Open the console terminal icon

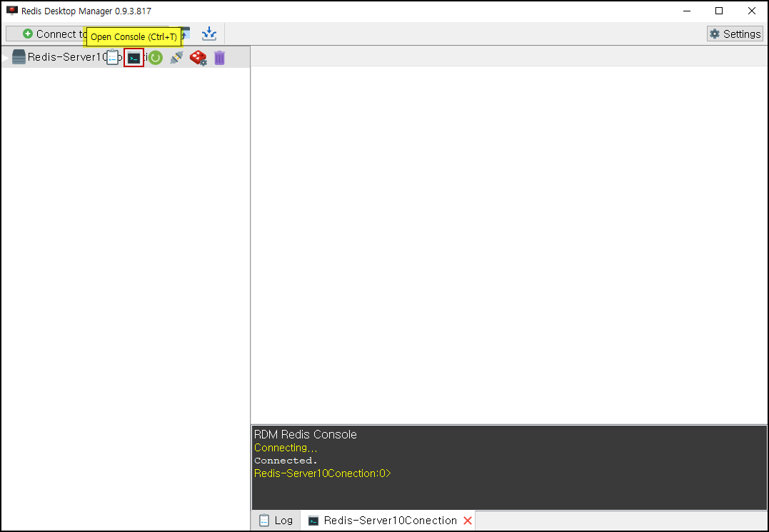[x=134, y=58]
